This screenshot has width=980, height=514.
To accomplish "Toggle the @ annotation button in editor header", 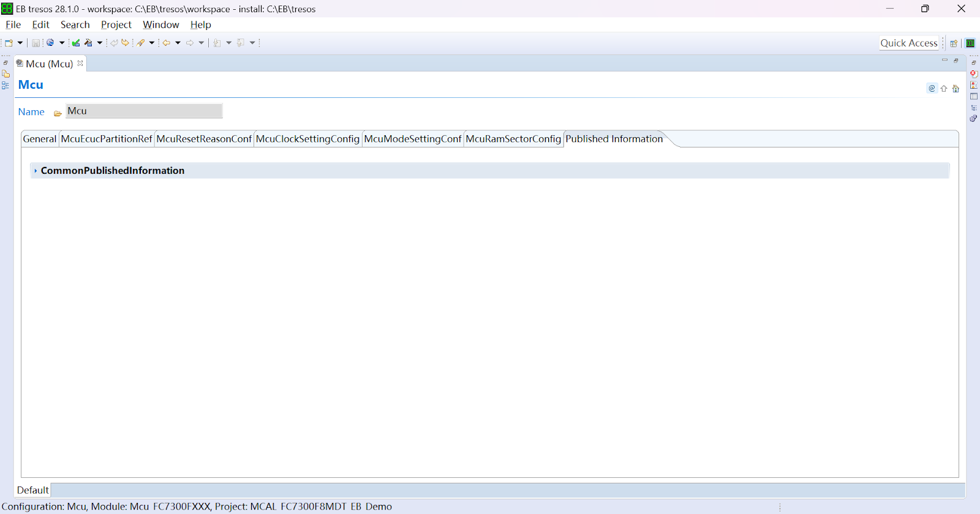I will coord(932,88).
